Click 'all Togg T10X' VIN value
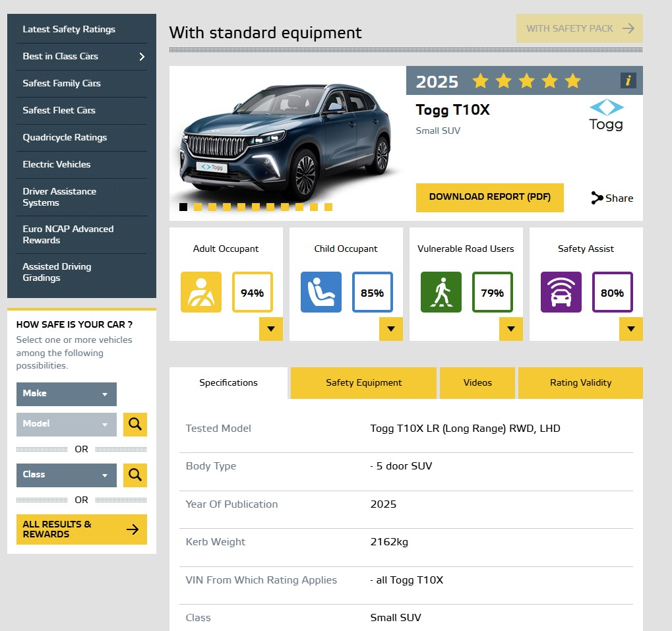This screenshot has height=631, width=672. (x=407, y=580)
